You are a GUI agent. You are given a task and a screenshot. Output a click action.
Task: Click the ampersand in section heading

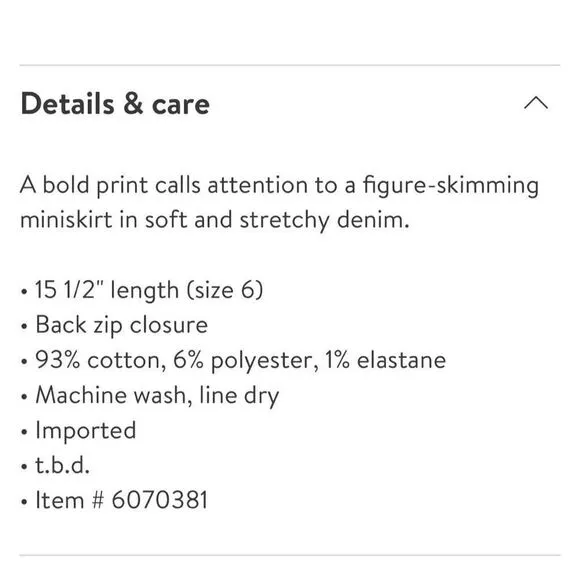[x=134, y=104]
